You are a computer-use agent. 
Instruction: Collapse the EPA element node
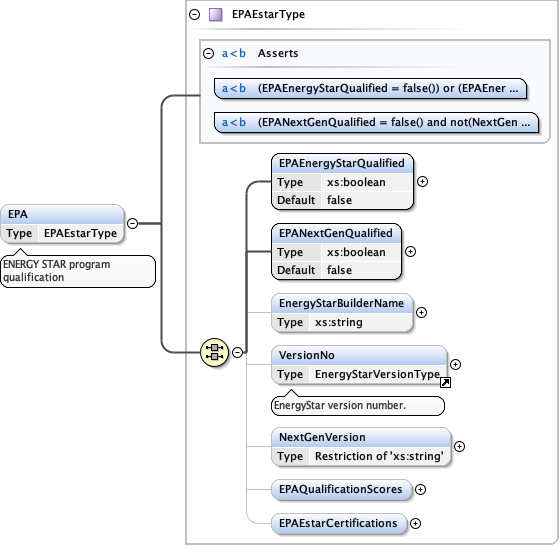coord(132,224)
